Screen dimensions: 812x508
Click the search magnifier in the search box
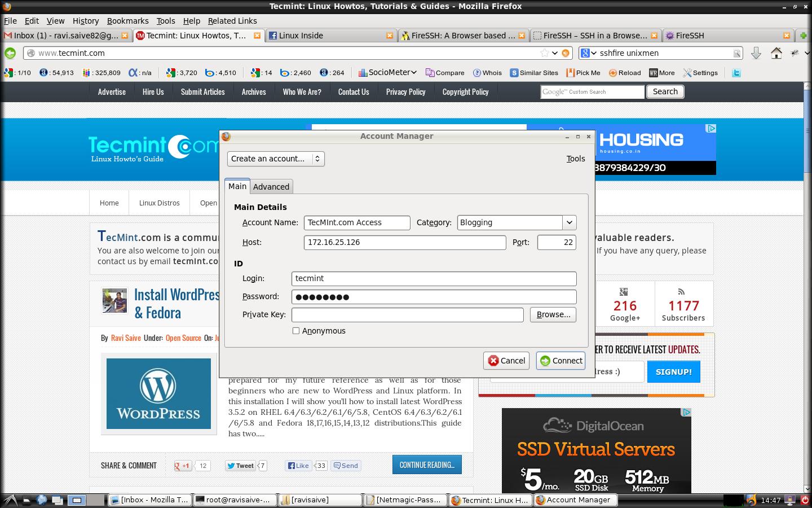(736, 53)
